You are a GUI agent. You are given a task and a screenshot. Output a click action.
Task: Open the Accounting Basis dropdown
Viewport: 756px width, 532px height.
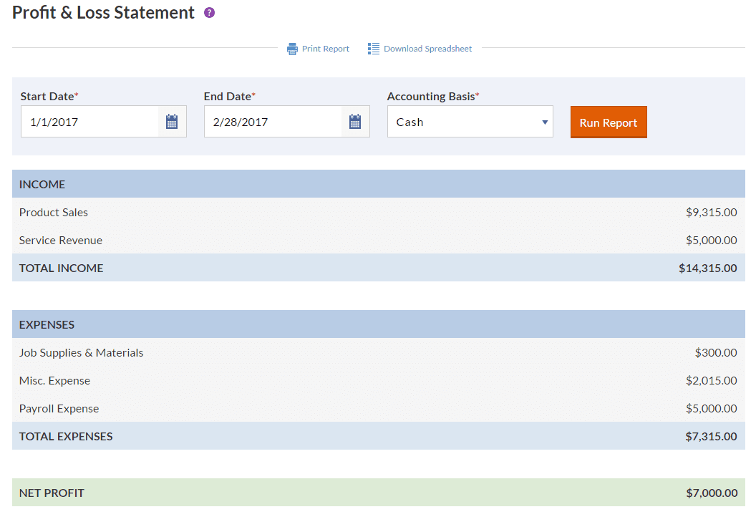470,122
